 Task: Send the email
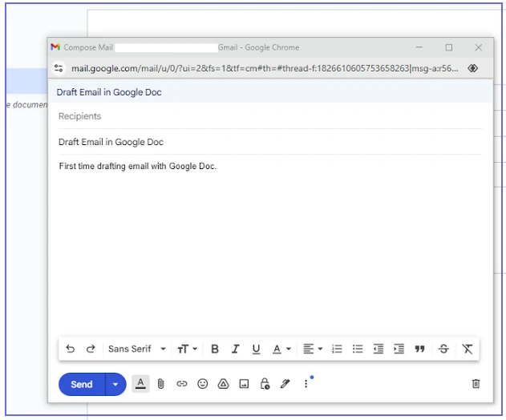pos(82,384)
